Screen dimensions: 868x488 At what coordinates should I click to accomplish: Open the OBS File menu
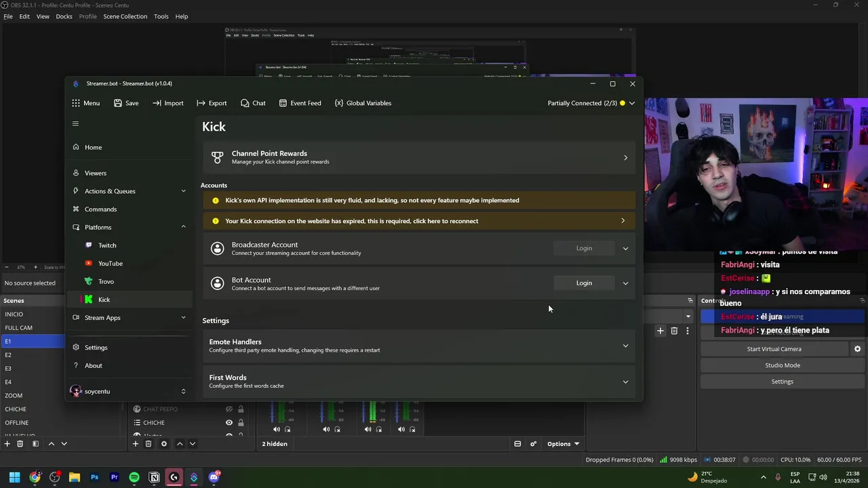(8, 16)
